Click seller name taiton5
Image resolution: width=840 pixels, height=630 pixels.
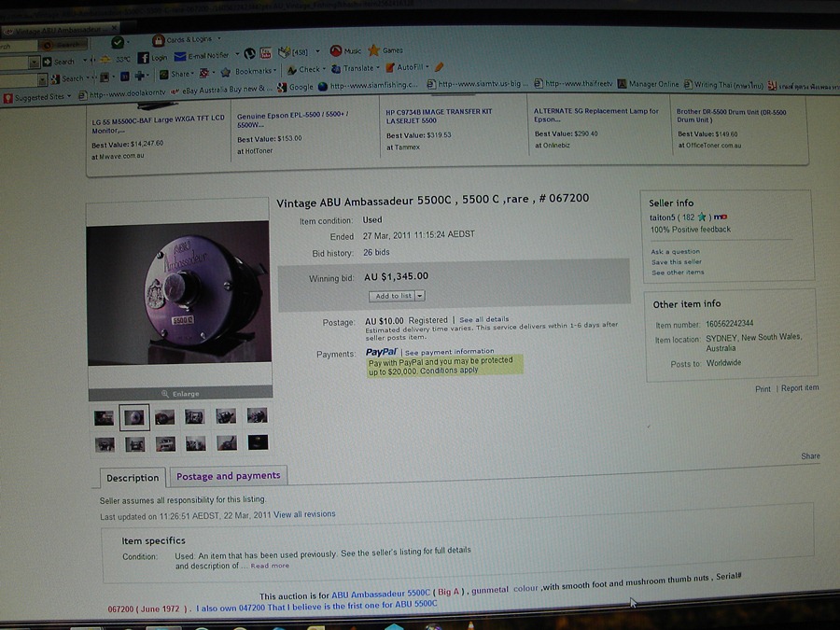pos(662,217)
